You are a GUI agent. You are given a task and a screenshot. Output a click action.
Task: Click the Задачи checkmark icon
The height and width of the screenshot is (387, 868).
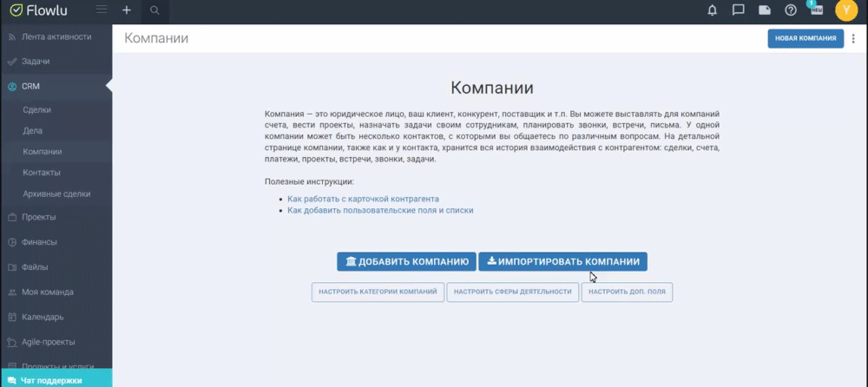pos(11,62)
